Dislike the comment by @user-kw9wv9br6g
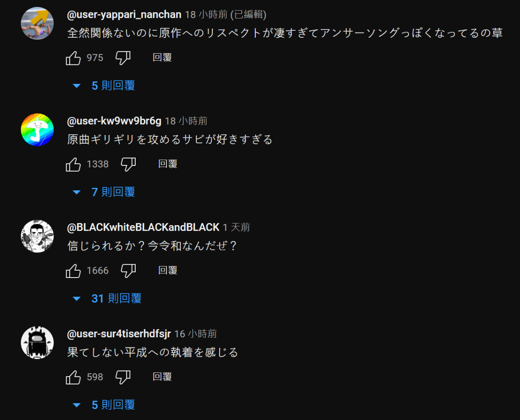Image resolution: width=520 pixels, height=420 pixels. 128,164
